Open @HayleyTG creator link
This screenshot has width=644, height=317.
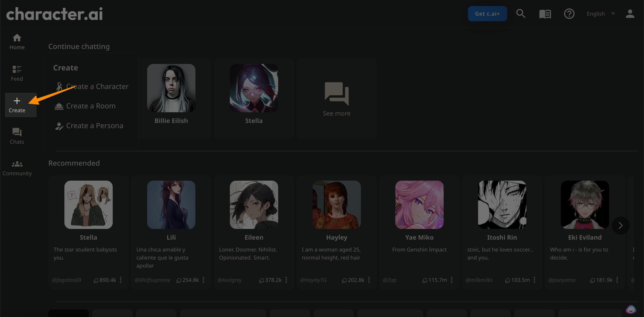(x=313, y=280)
